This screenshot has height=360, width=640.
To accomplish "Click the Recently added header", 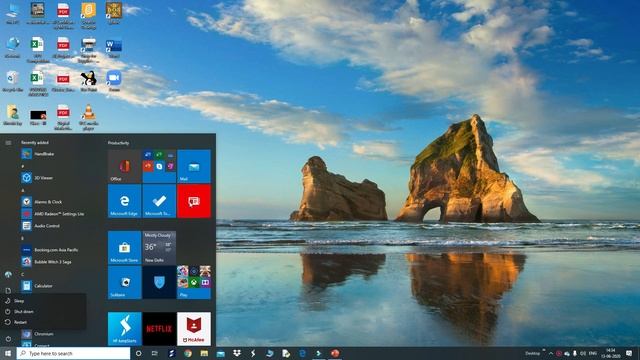I will click(35, 143).
